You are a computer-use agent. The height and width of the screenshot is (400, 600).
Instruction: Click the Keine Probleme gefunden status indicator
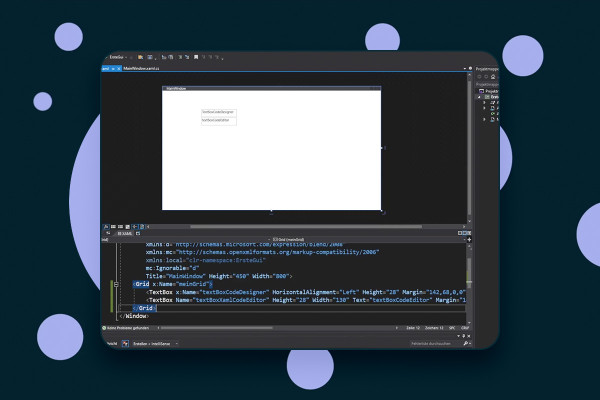click(126, 328)
